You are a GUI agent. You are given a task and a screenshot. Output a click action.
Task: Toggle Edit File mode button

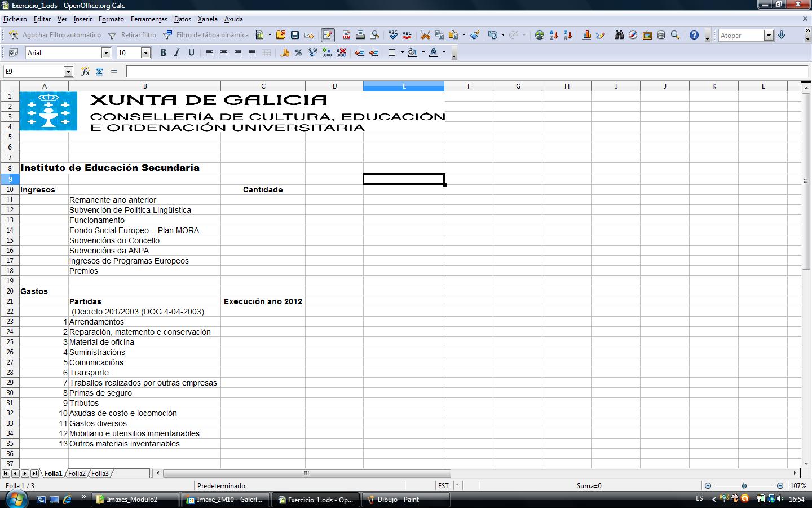pyautogui.click(x=328, y=35)
